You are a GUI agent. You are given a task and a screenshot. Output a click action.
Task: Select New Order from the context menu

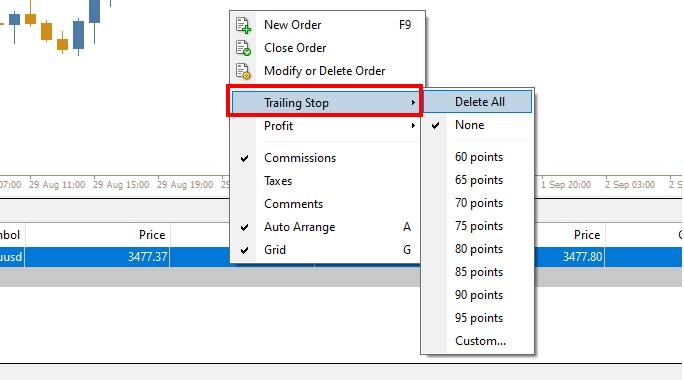[x=327, y=25]
